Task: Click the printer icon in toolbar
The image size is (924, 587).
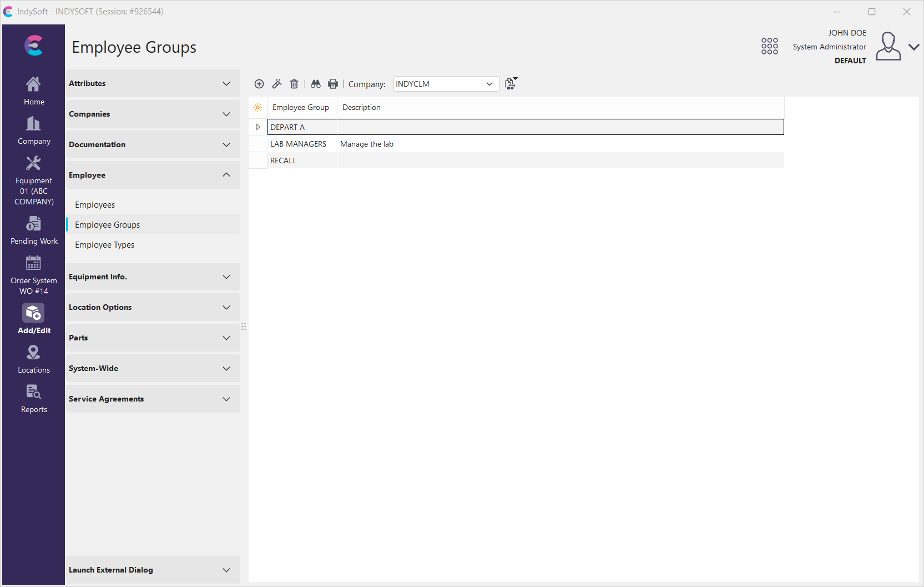Action: click(333, 84)
